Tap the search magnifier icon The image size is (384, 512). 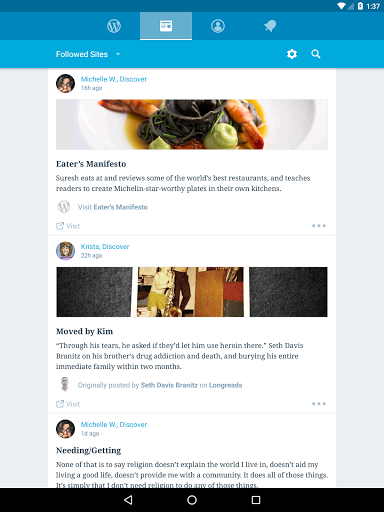pos(316,54)
